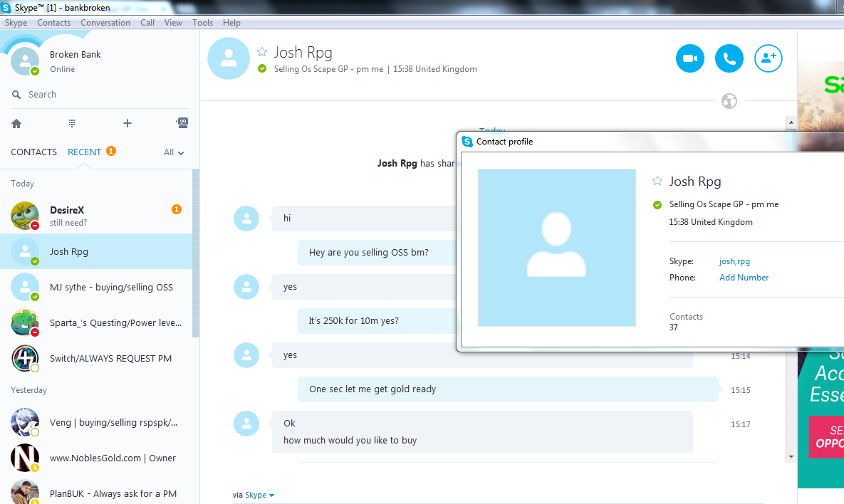Open the Call menu
The width and height of the screenshot is (844, 504).
(x=147, y=23)
